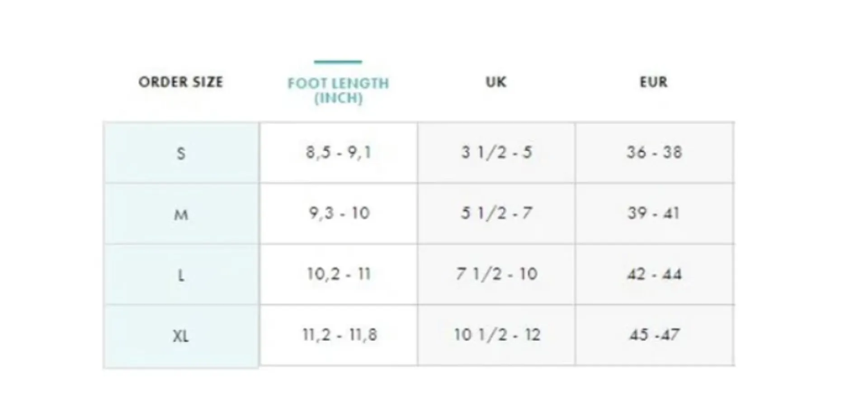The height and width of the screenshot is (414, 868).
Task: Click foot length cell 8,5 - 9,1
Action: [x=339, y=152]
